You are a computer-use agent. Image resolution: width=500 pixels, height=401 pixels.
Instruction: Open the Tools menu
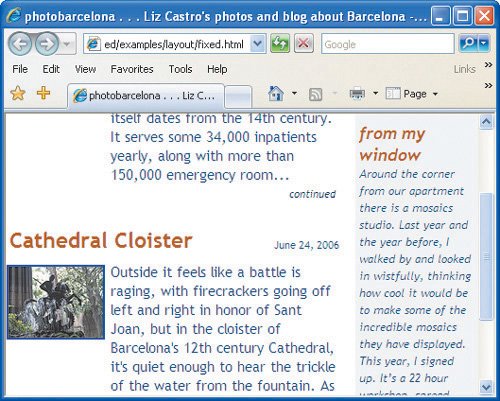pyautogui.click(x=180, y=69)
